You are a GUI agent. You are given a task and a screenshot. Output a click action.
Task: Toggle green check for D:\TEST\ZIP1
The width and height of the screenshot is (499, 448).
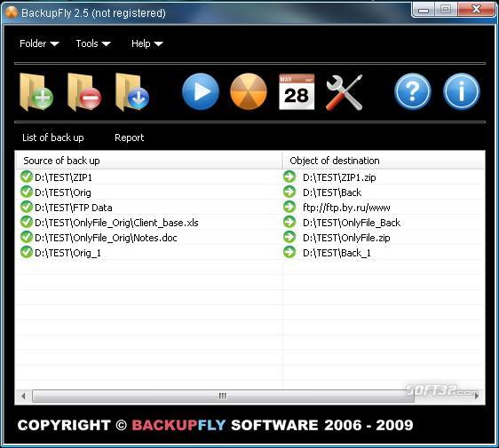27,177
